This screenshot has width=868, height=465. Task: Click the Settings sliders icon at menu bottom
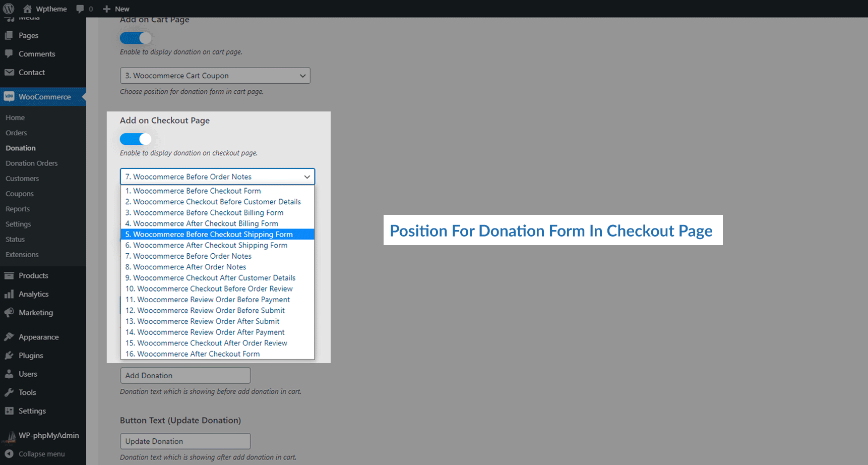tap(9, 411)
